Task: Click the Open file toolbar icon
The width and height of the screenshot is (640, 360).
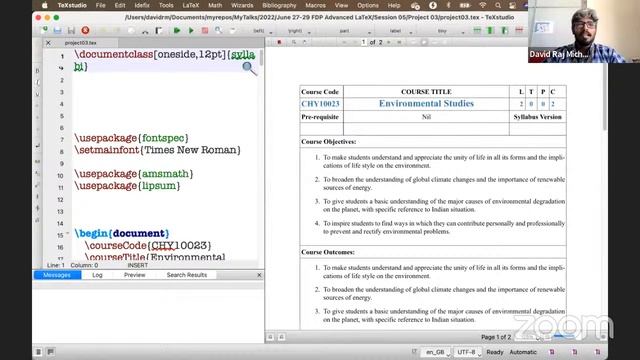Action: tap(58, 30)
